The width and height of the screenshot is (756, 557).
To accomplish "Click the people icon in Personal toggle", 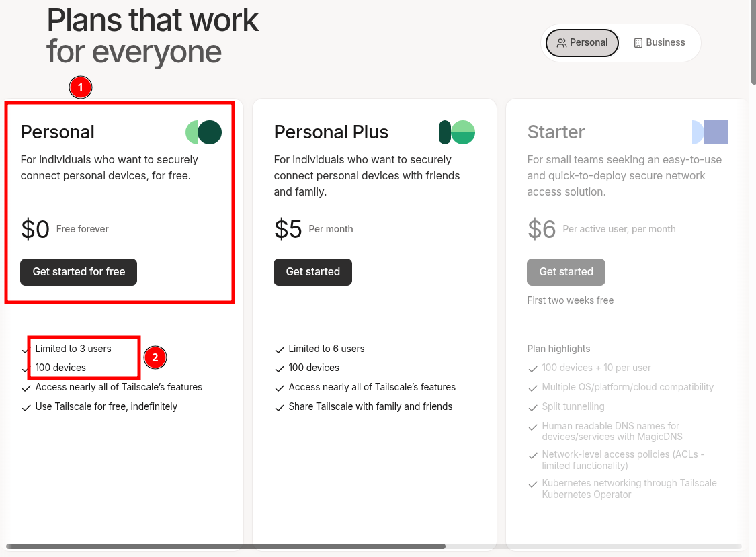I will 562,43.
